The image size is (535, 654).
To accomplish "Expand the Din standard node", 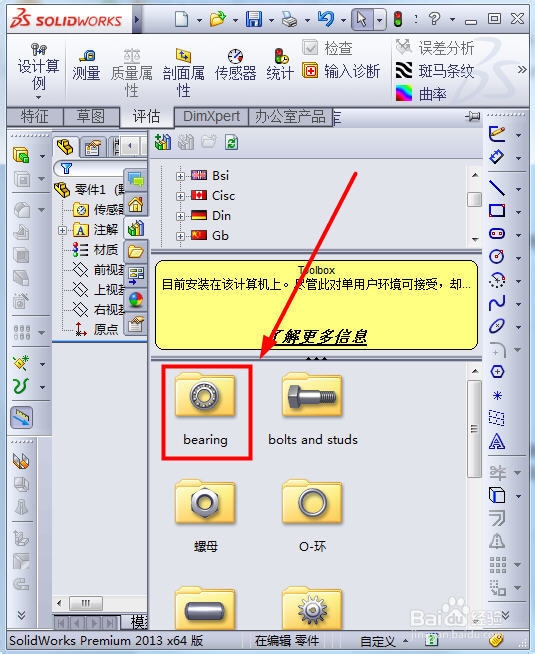I will click(x=180, y=216).
